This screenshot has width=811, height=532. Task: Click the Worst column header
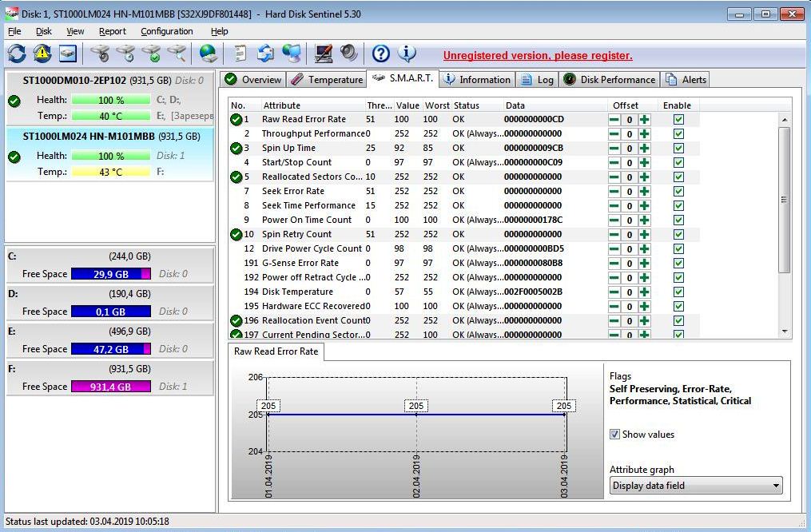[437, 105]
